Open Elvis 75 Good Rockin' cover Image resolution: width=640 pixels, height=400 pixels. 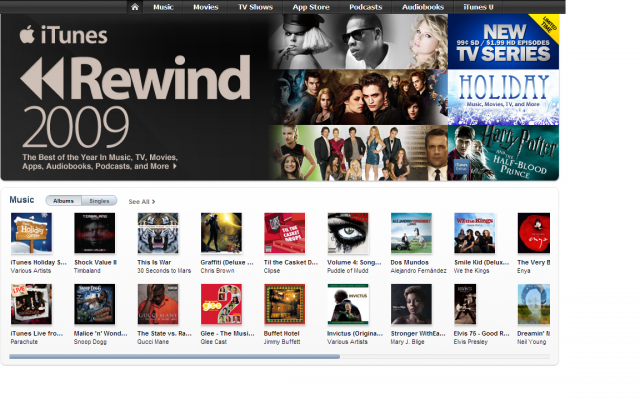[465, 304]
